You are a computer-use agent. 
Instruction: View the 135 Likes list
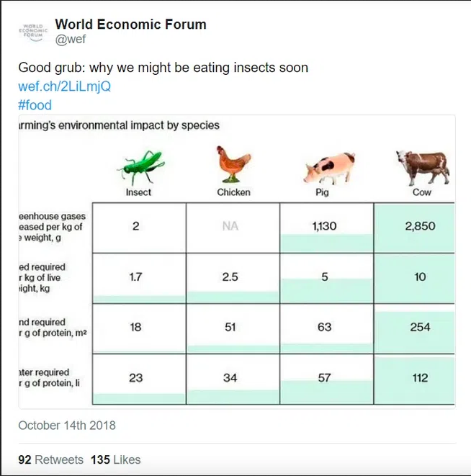tap(116, 459)
